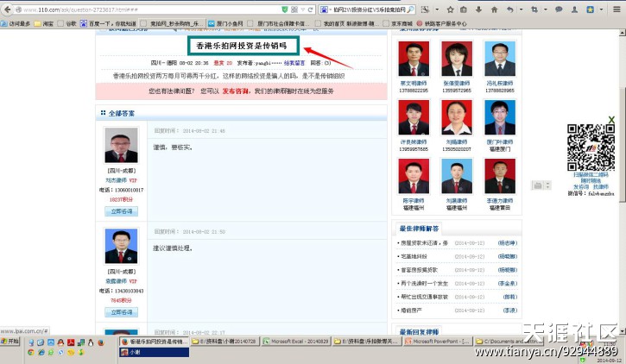Open the downloads arrow icon
Screen dimensions: 626x364
[478, 9]
